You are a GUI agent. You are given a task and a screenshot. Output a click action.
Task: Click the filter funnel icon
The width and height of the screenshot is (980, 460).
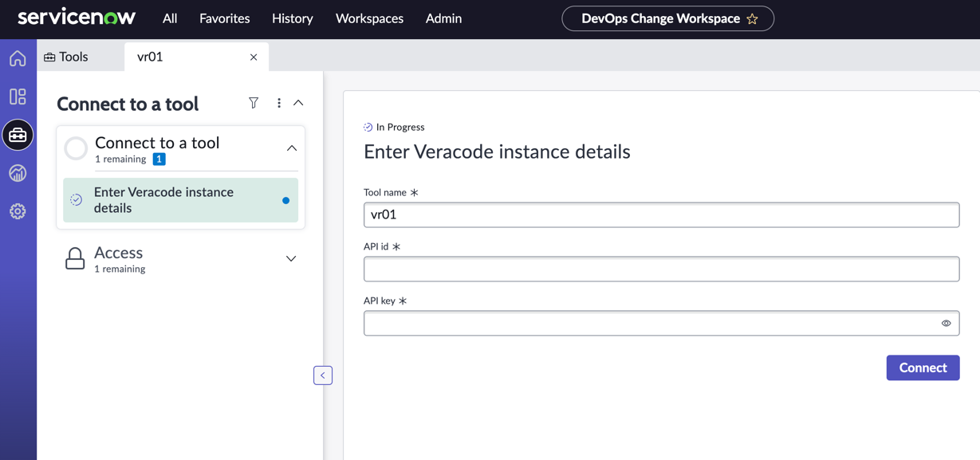(254, 103)
